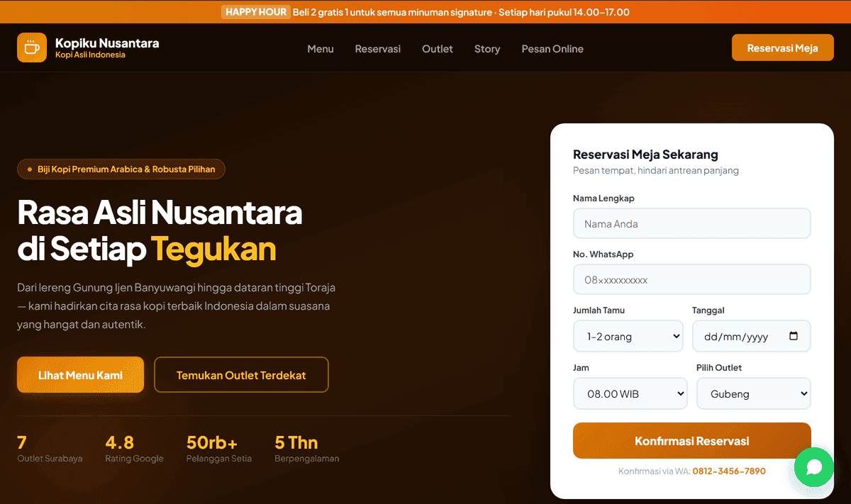Image resolution: width=851 pixels, height=504 pixels.
Task: Click the Biji Kopi Premium Arabica badge
Action: [121, 169]
